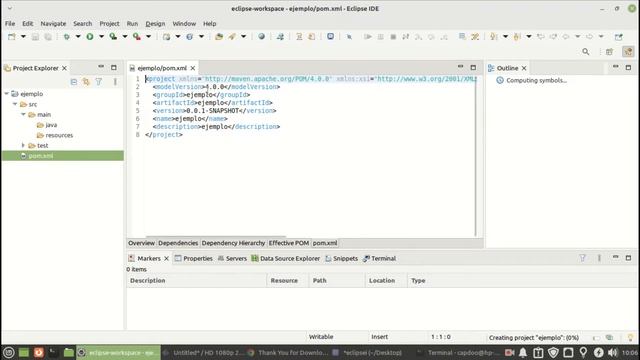Switch to Terminal window in the taskbar
This screenshot has height=360, width=640.
(457, 352)
